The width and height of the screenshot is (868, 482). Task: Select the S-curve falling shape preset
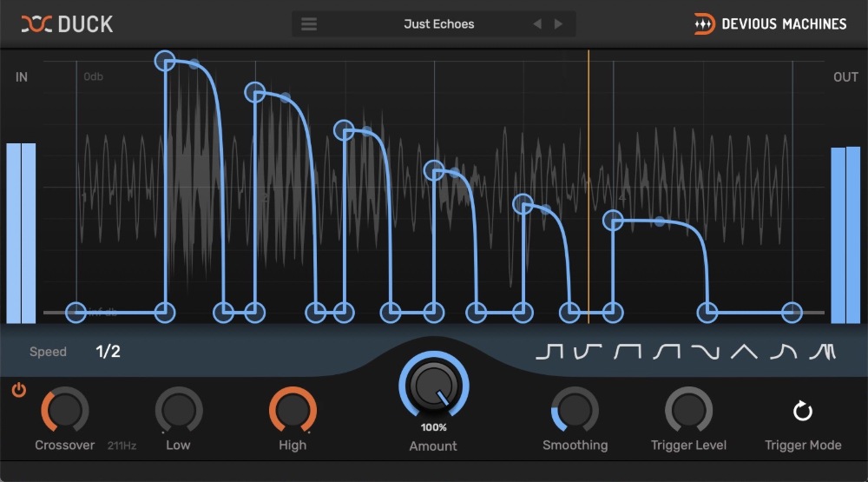pyautogui.click(x=705, y=351)
